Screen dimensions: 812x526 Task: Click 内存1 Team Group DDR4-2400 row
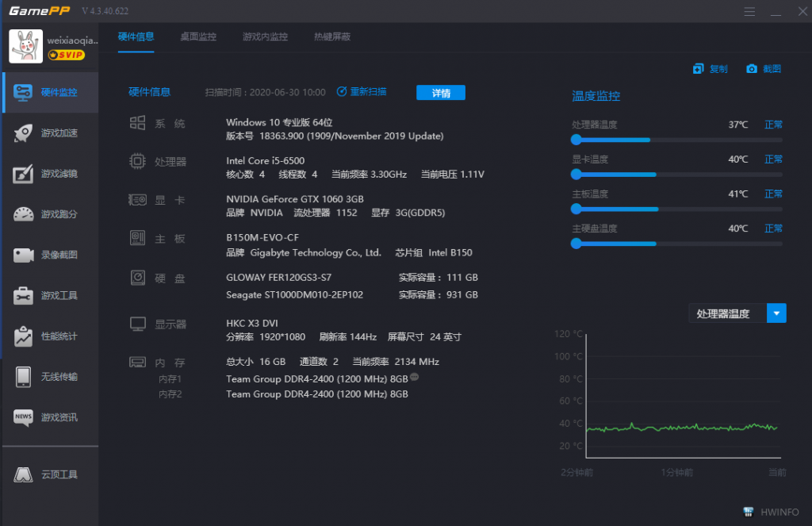tap(317, 378)
